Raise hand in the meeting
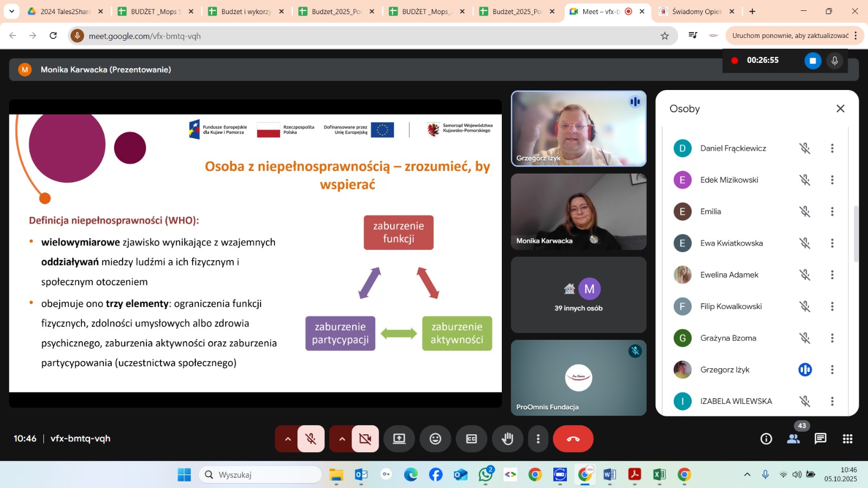Image resolution: width=868 pixels, height=488 pixels. coord(507,439)
